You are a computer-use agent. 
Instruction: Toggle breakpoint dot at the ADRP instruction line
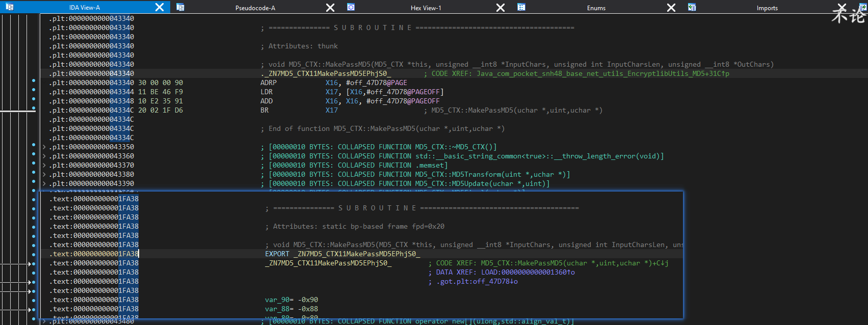point(34,81)
